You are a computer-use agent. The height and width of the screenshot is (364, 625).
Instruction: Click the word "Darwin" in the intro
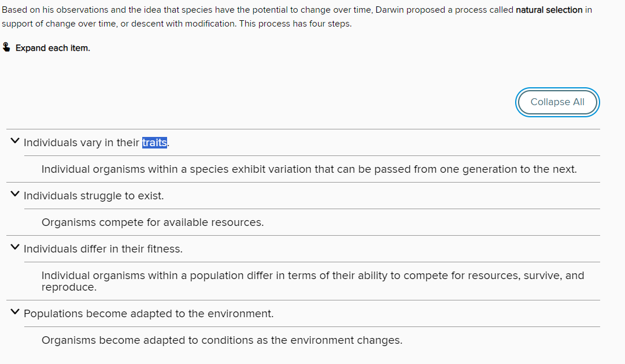tap(390, 10)
